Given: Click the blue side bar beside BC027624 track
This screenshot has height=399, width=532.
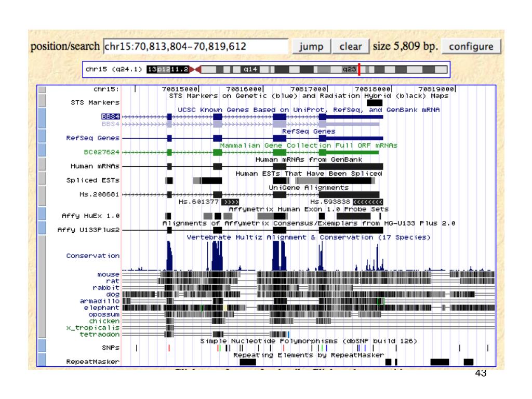Looking at the screenshot, I should point(42,152).
